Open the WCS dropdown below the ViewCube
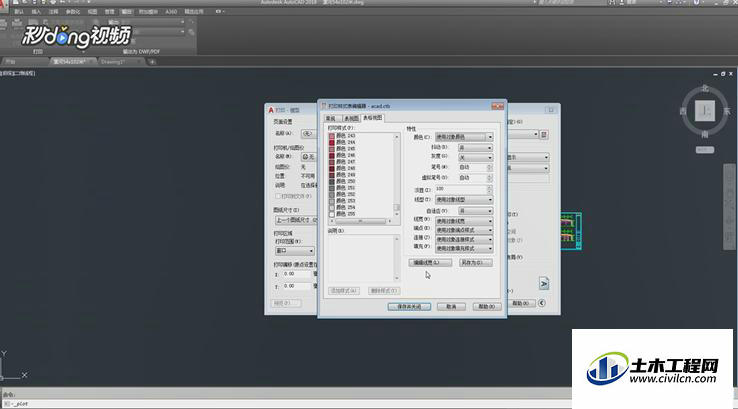The image size is (738, 409). tap(705, 150)
